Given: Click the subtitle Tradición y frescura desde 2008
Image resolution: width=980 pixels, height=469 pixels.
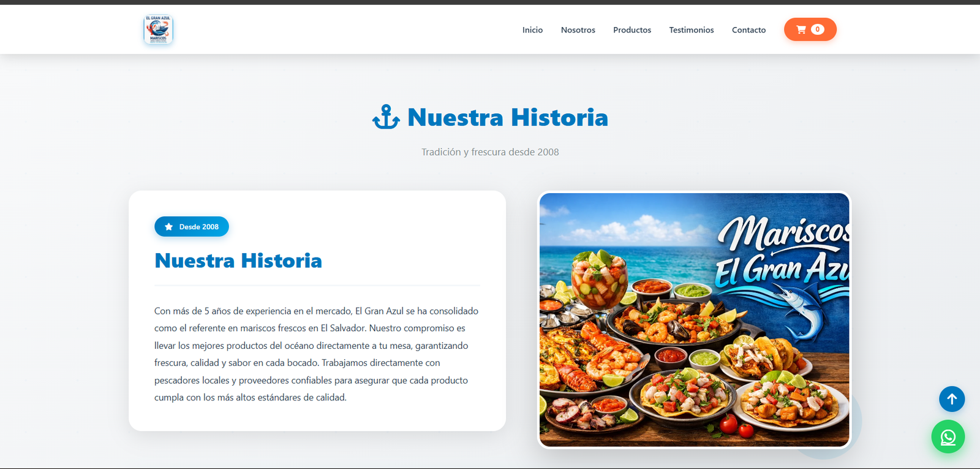Looking at the screenshot, I should tap(490, 152).
